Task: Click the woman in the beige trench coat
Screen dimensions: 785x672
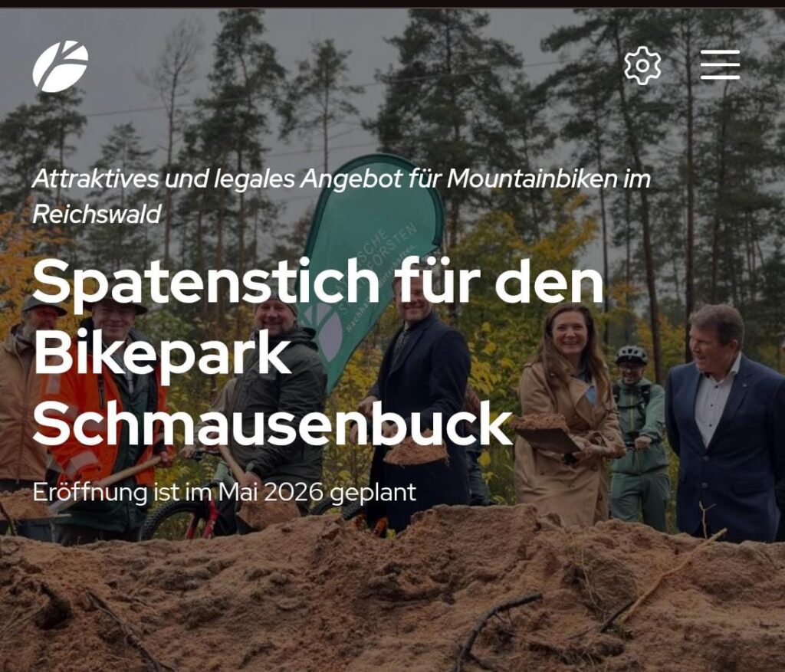Action: pos(568,415)
